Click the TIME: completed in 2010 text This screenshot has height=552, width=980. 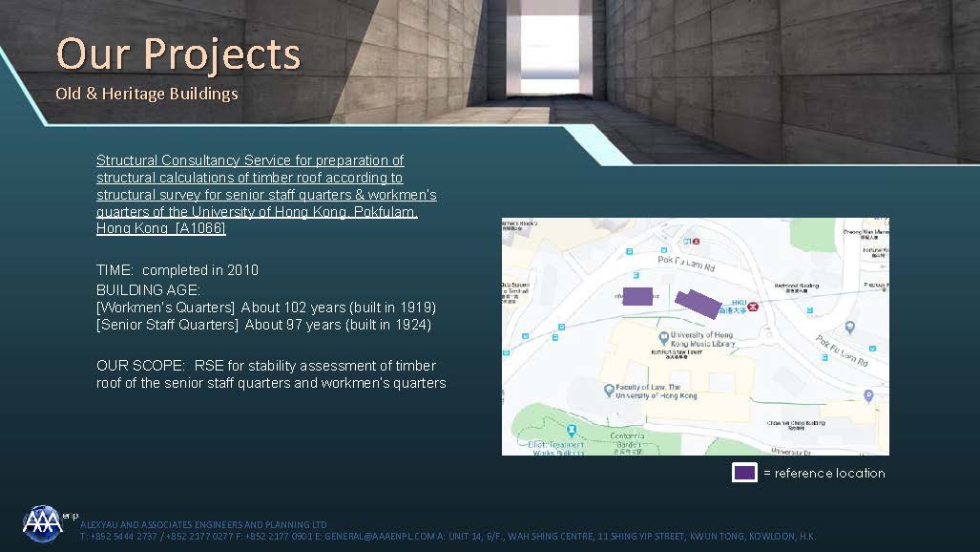tap(177, 270)
